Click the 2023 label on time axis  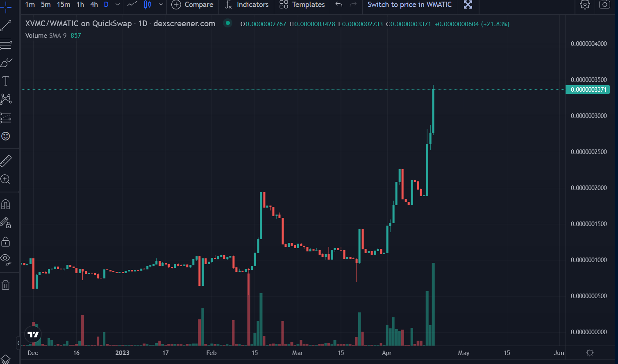tap(122, 353)
